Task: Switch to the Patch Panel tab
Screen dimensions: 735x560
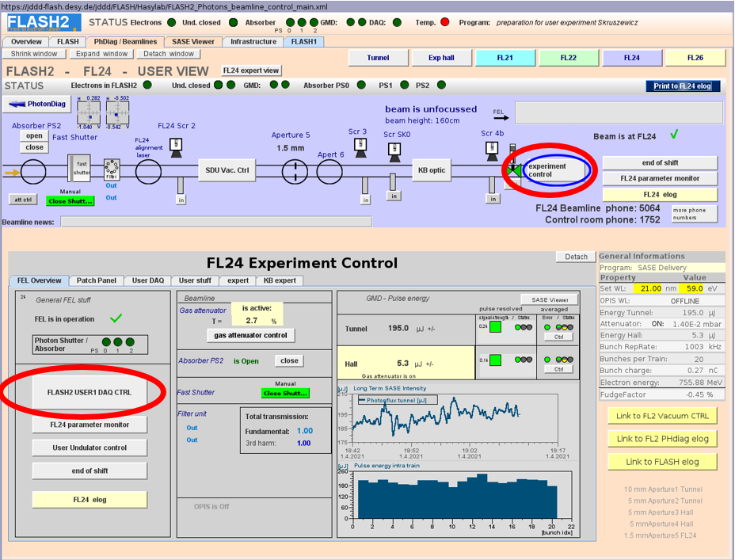Action: (x=96, y=280)
